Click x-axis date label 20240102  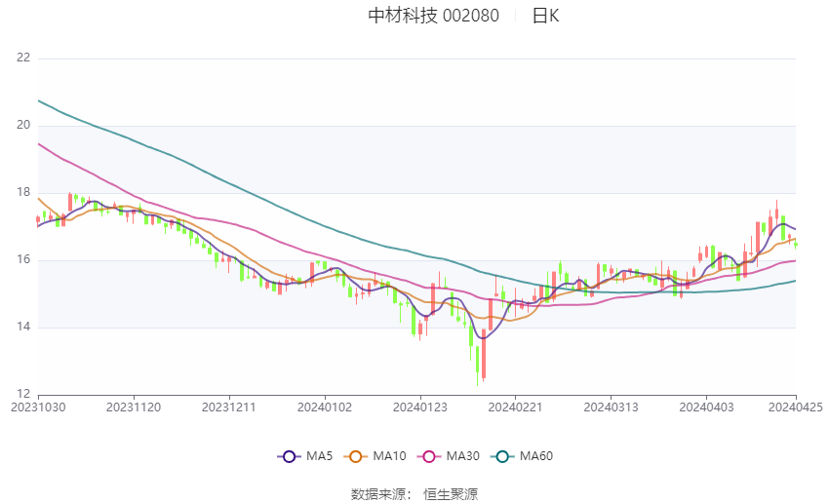pos(325,407)
